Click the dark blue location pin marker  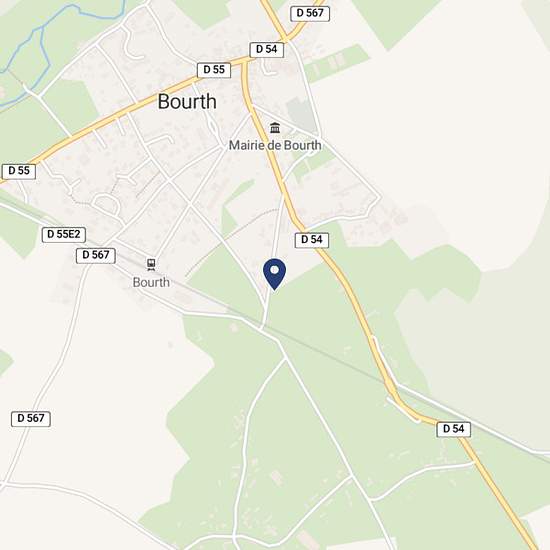274,274
